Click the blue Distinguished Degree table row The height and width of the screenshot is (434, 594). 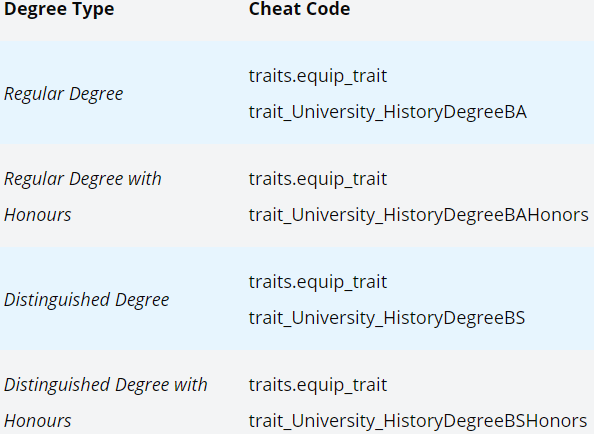tap(297, 298)
